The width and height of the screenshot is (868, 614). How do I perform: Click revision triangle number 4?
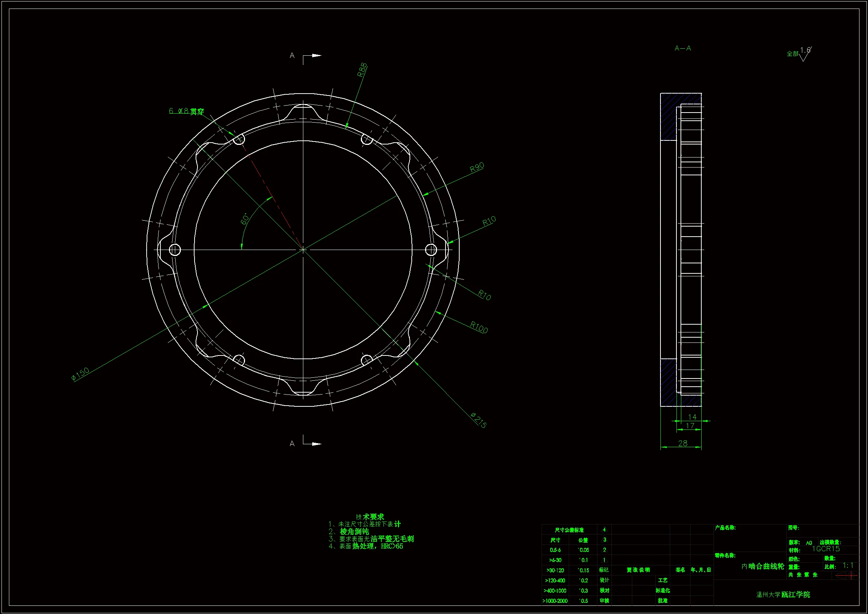pos(604,530)
